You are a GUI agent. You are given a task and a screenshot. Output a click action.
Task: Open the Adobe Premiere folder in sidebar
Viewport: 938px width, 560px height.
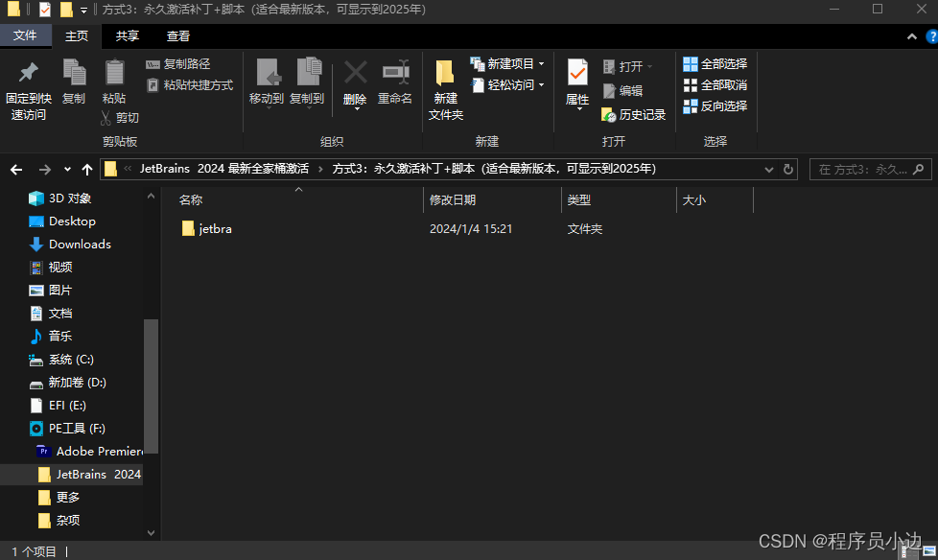point(90,451)
